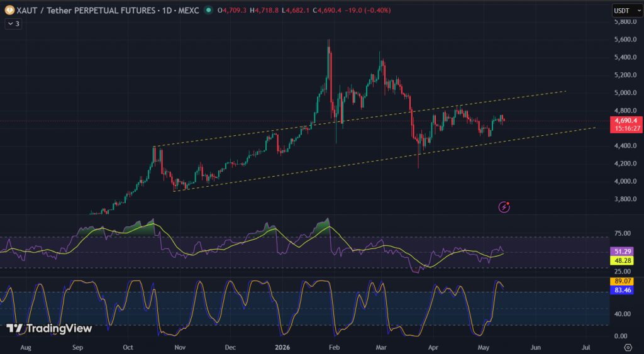Click the May label on time axis
Image resolution: width=644 pixels, height=354 pixels.
[x=484, y=348]
